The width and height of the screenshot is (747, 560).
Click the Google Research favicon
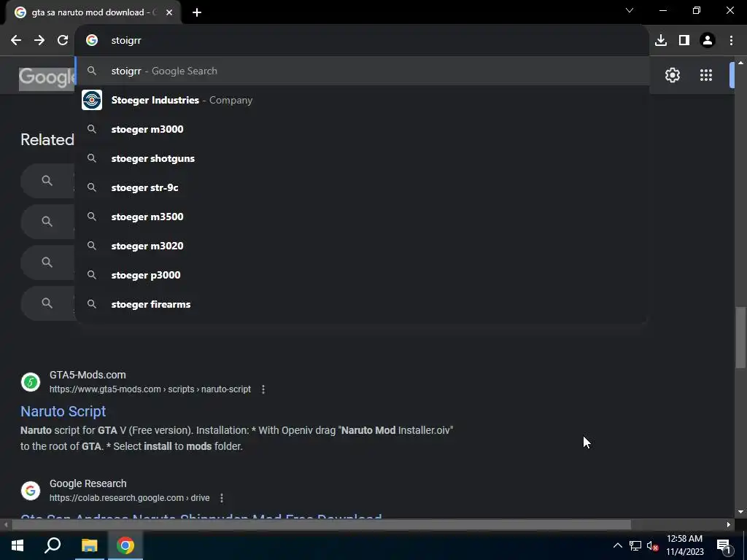tap(31, 491)
